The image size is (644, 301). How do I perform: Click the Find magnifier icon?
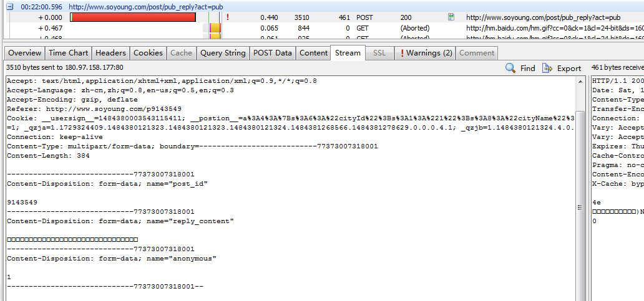pyautogui.click(x=510, y=68)
